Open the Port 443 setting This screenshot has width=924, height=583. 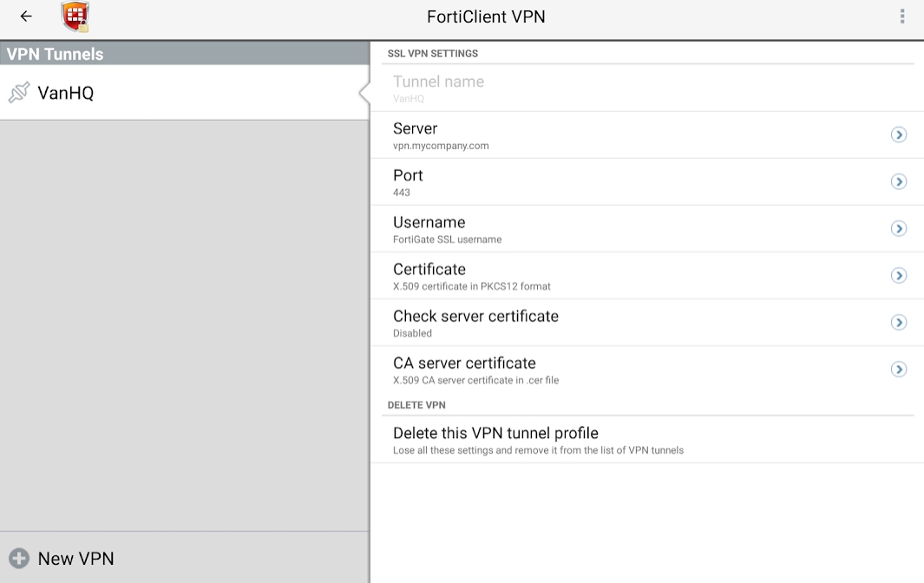[x=408, y=182]
